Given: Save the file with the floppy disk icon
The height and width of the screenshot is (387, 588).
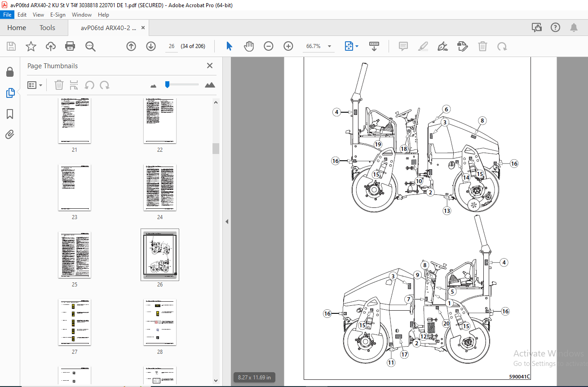Looking at the screenshot, I should click(11, 46).
